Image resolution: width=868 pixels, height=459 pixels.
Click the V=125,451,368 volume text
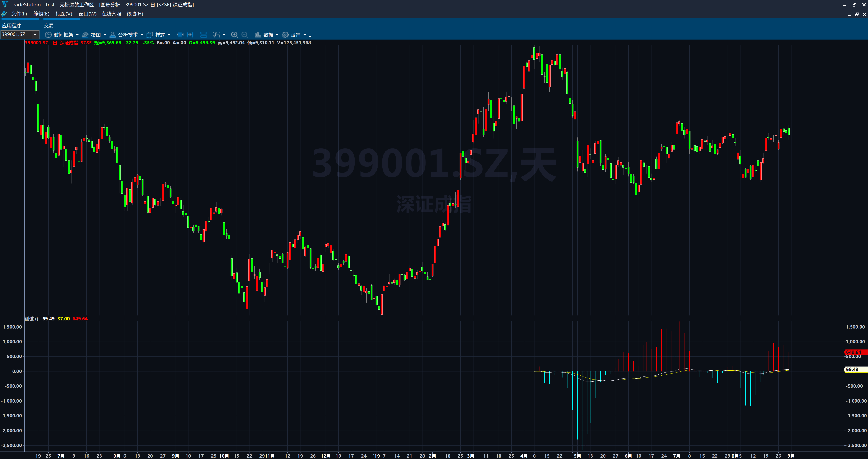(294, 43)
